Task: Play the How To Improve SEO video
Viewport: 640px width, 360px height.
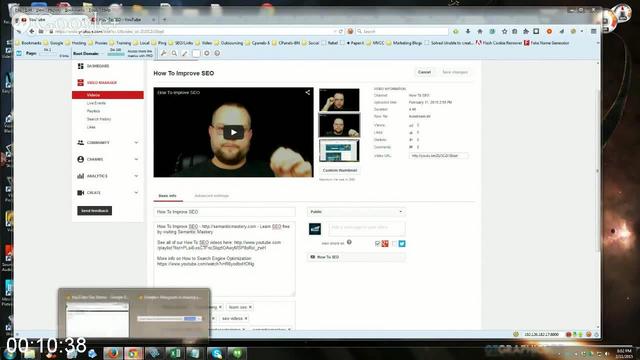Action: (233, 132)
